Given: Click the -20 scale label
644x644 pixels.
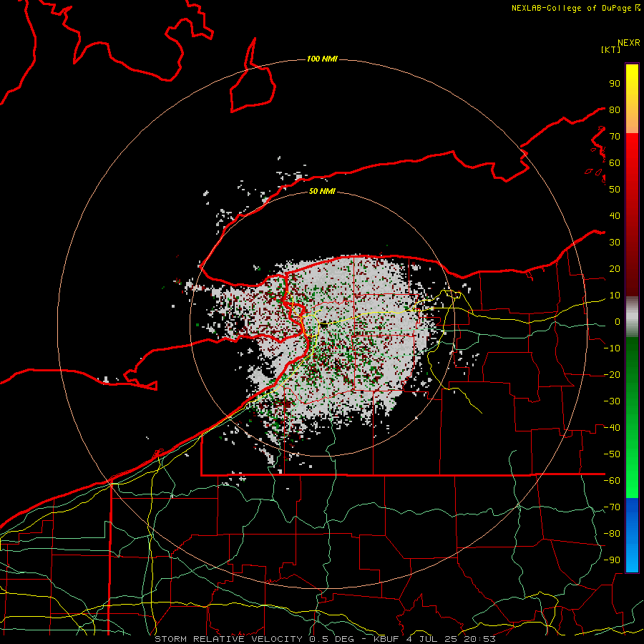Looking at the screenshot, I should 612,374.
